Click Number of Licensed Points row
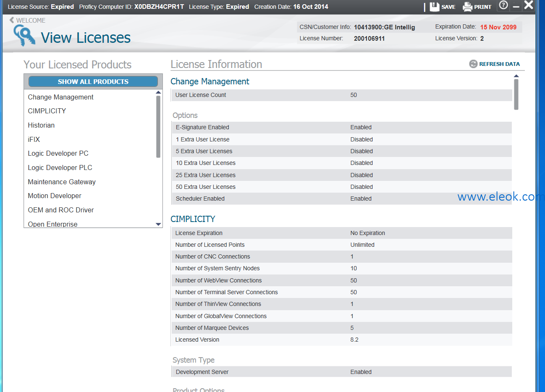The width and height of the screenshot is (545, 392). 341,245
